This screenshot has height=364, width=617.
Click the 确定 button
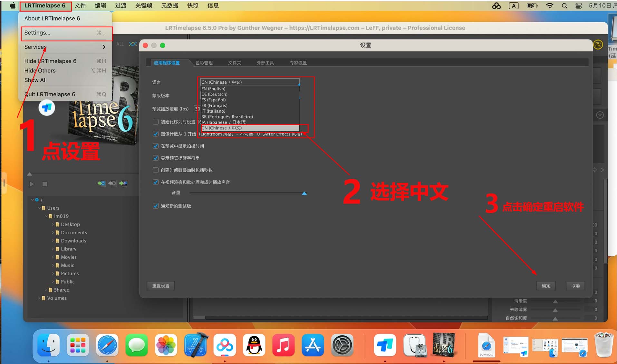click(546, 285)
